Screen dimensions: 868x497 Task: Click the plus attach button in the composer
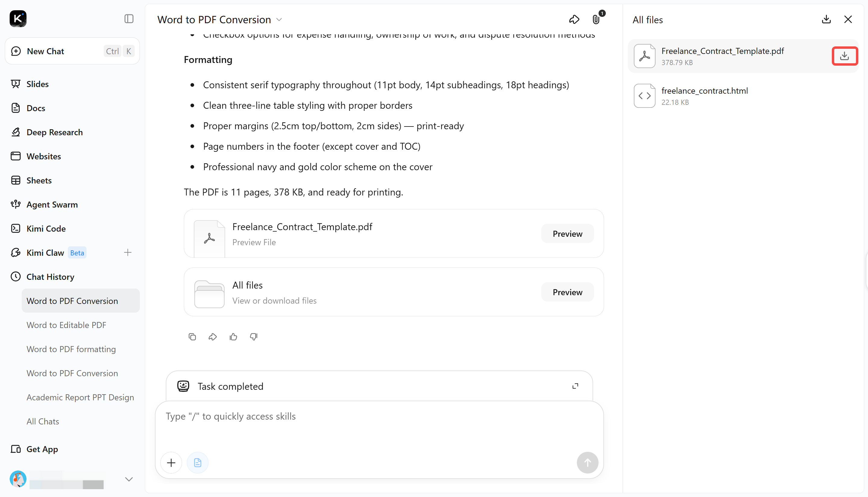coord(171,463)
